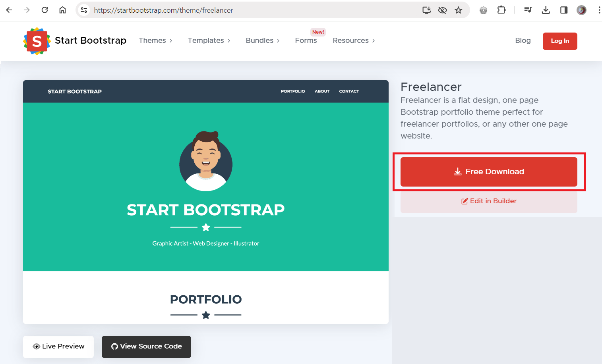
Task: Open Live Preview of the theme
Action: (x=58, y=347)
